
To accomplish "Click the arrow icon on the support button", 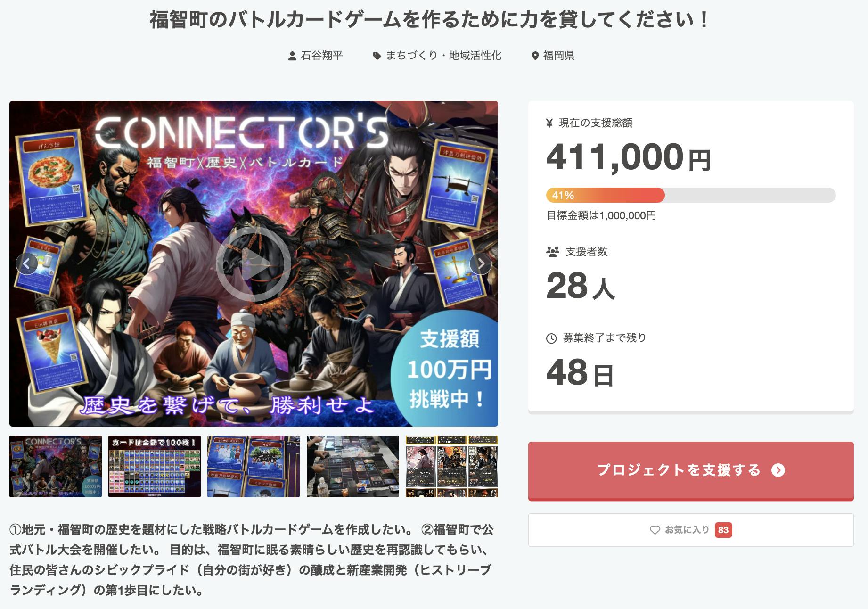I will click(x=778, y=470).
